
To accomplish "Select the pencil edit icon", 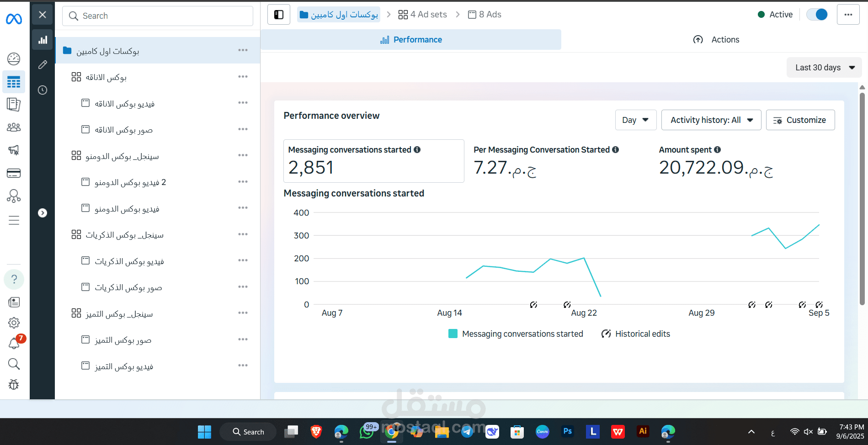I will (43, 65).
